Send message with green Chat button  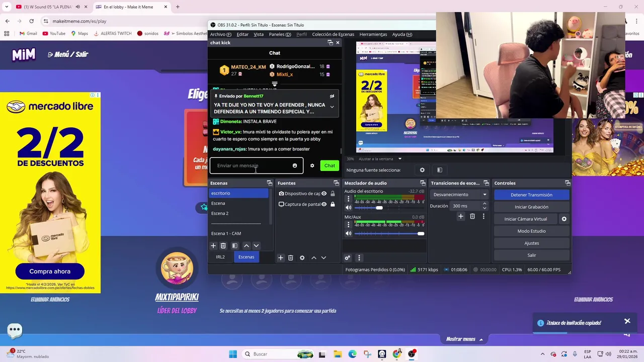pos(330,165)
